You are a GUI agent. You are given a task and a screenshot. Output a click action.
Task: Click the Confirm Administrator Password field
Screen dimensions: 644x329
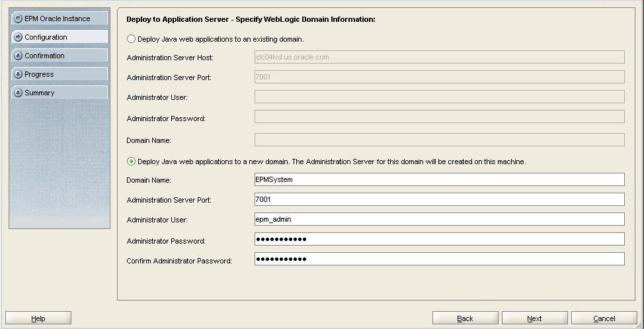click(x=440, y=259)
